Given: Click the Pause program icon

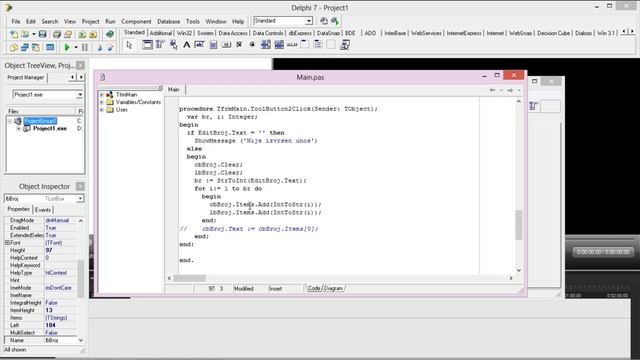Looking at the screenshot, I should 85,47.
